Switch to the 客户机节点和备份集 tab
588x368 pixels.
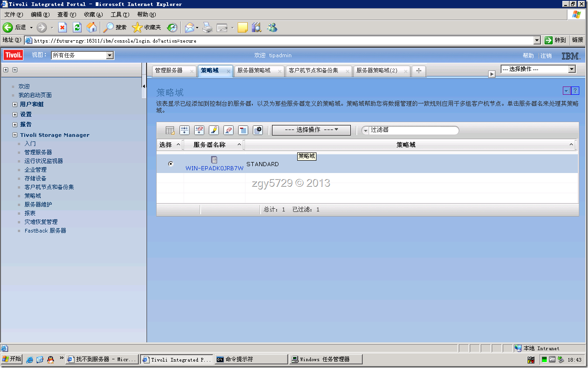click(314, 70)
